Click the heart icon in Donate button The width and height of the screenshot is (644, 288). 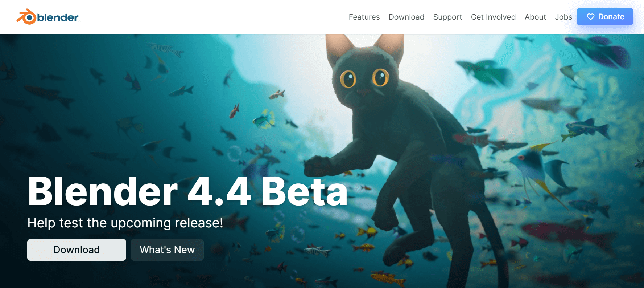tap(590, 17)
